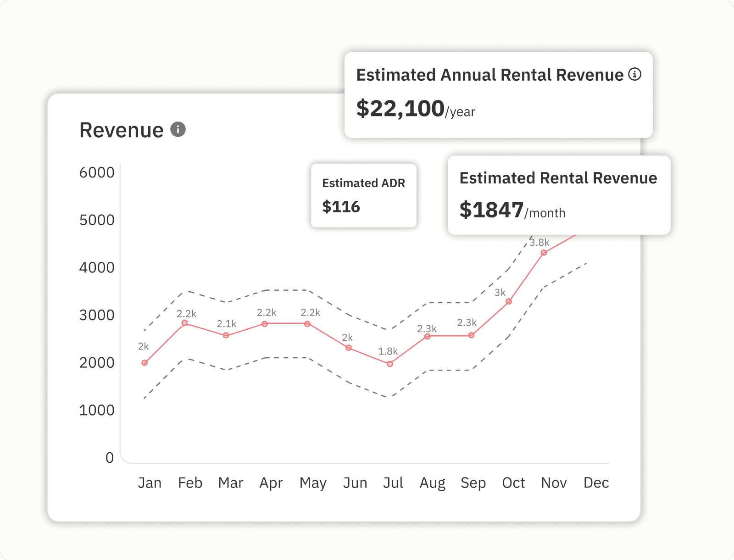
Task: Click info icon next to Estimated Annual Rental Revenue
Action: [x=634, y=74]
